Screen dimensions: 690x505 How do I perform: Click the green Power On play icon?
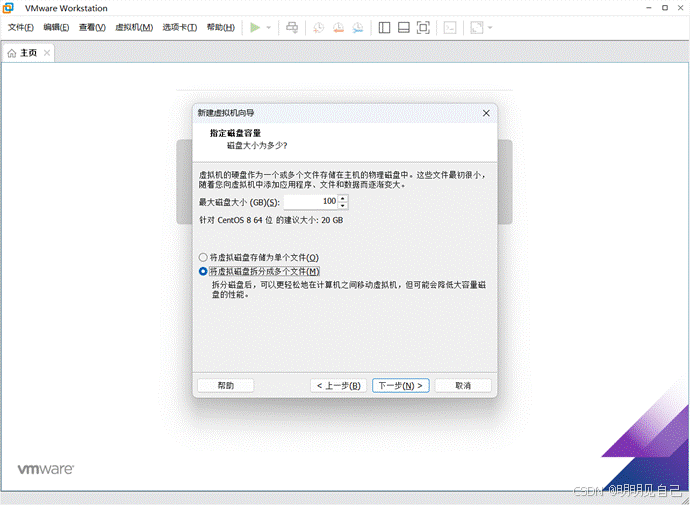255,28
